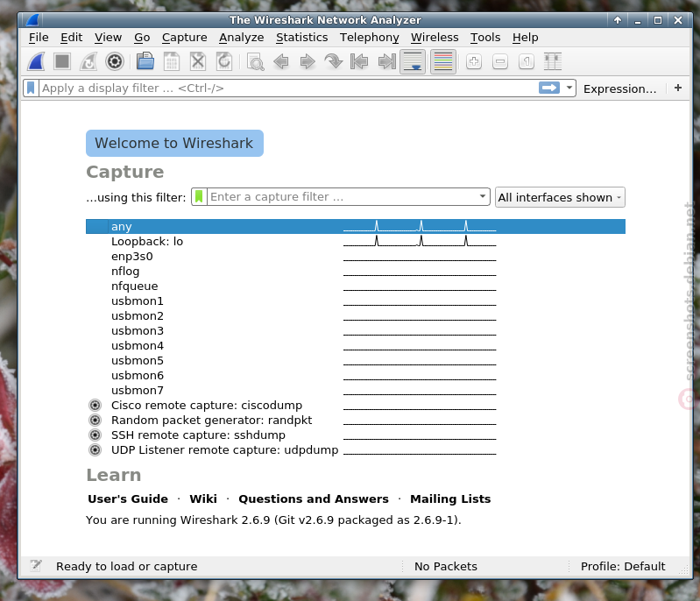700x601 pixels.
Task: Click the resize columns icon
Action: pos(553,61)
